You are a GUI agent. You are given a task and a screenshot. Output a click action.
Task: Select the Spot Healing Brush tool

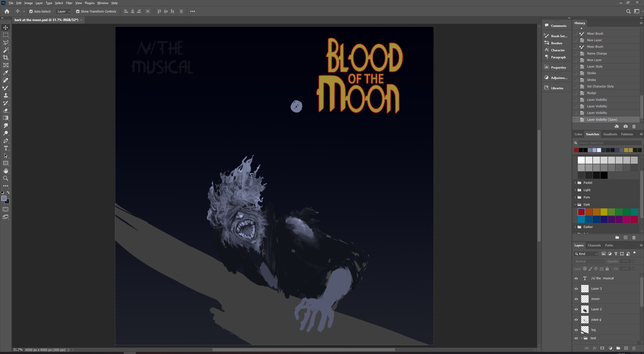[6, 80]
